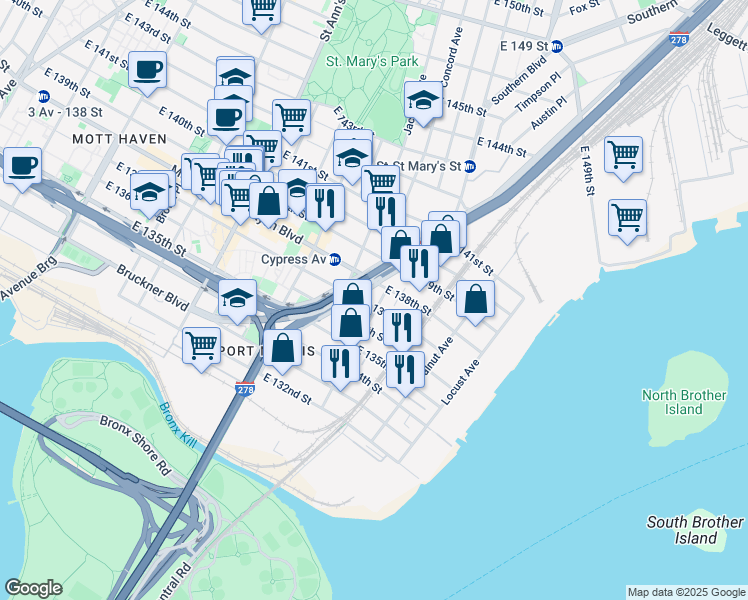The width and height of the screenshot is (748, 600).
Task: Select the school marker beside Concord Ave
Action: point(424,101)
